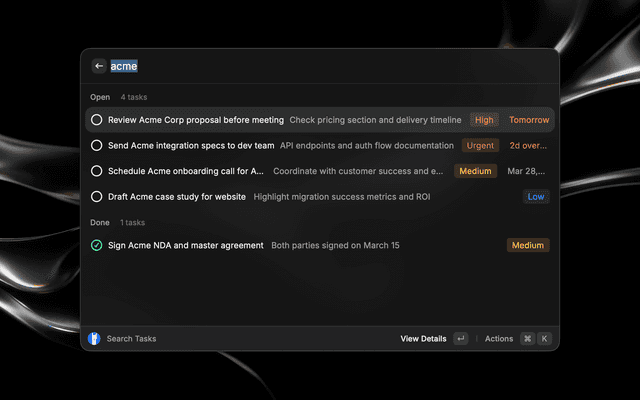640x400 pixels.
Task: Mark Review Acme Corp proposal task complete
Action: tap(97, 120)
